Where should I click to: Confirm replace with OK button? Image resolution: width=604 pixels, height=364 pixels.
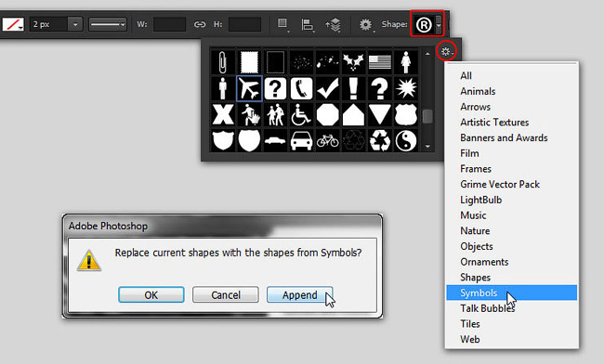tap(151, 294)
